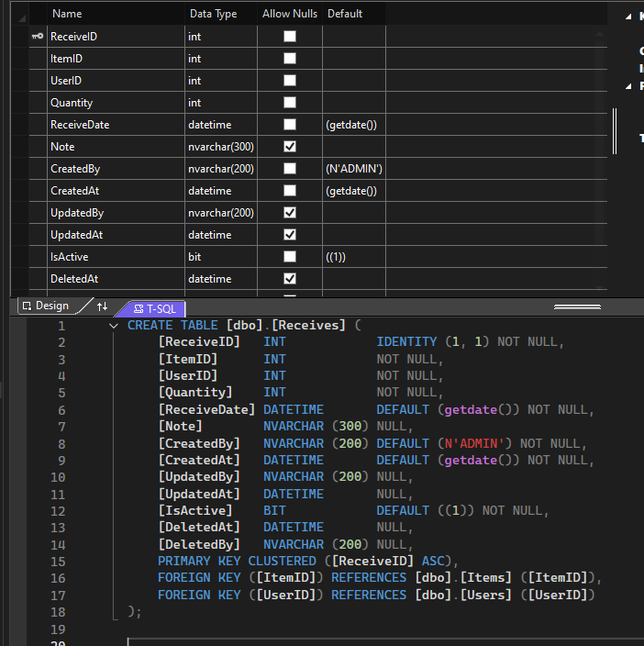This screenshot has height=646, width=644.
Task: Click the ReceiveDate data type cell
Action: (220, 125)
